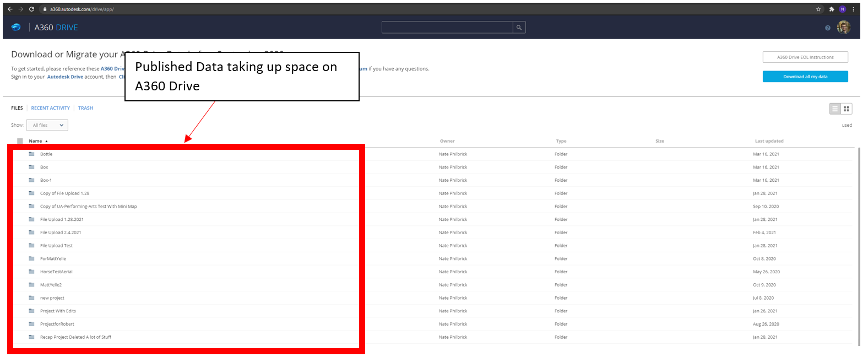Click ProjectforRobert folder icon
This screenshot has height=357, width=868.
(31, 324)
